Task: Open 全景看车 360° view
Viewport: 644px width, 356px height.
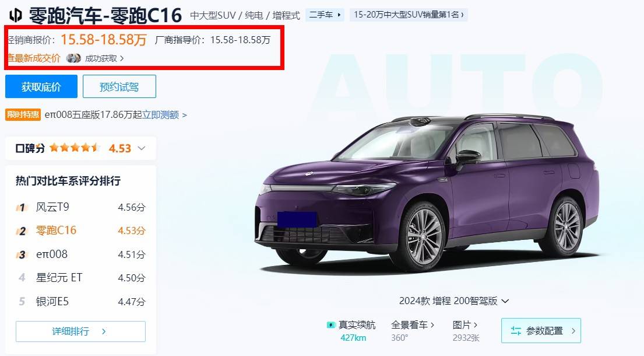Action: click(413, 331)
